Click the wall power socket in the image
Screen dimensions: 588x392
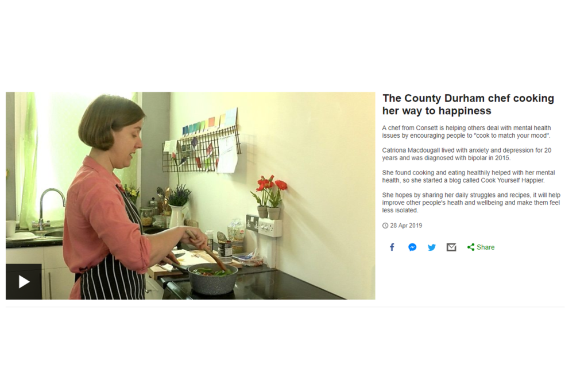[264, 226]
